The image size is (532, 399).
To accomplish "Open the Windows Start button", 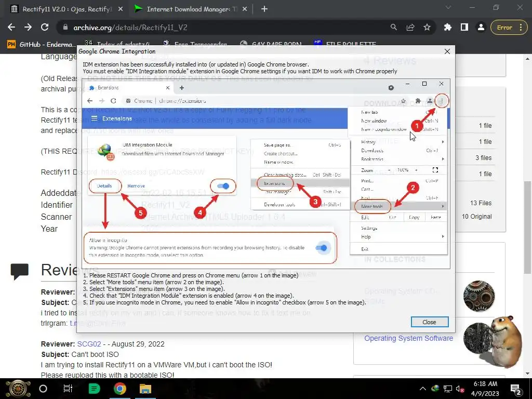I will click(18, 389).
